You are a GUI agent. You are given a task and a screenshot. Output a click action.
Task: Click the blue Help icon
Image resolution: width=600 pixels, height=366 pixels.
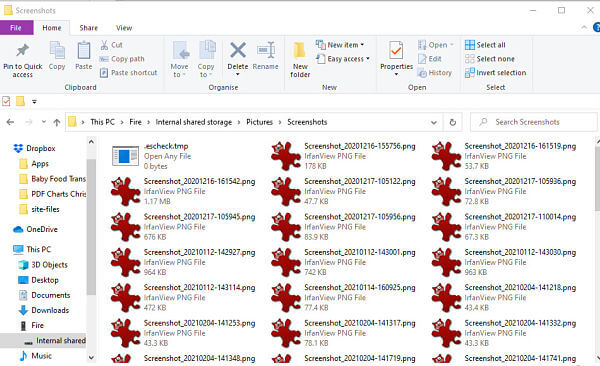596,27
